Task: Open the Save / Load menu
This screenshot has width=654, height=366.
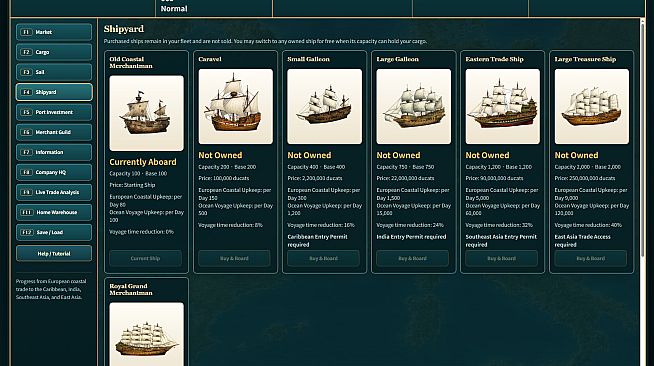Action: (x=54, y=232)
